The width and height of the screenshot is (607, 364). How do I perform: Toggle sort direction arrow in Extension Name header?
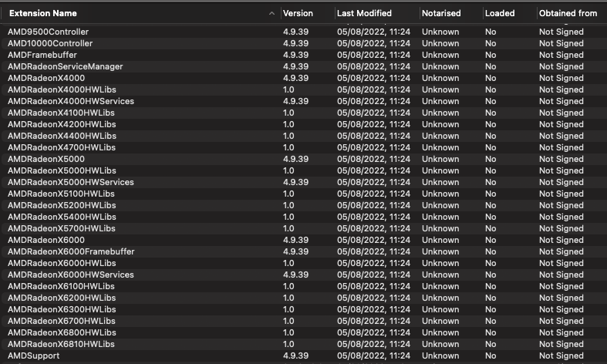pyautogui.click(x=271, y=13)
